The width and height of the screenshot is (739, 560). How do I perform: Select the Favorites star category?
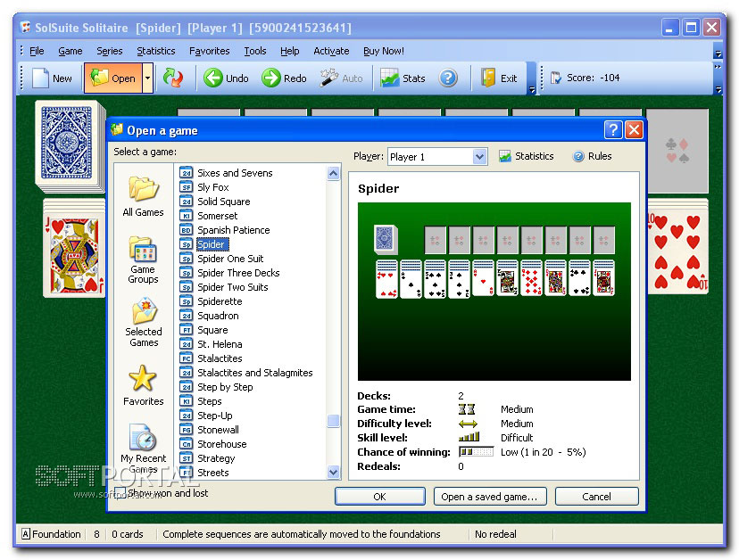point(144,386)
